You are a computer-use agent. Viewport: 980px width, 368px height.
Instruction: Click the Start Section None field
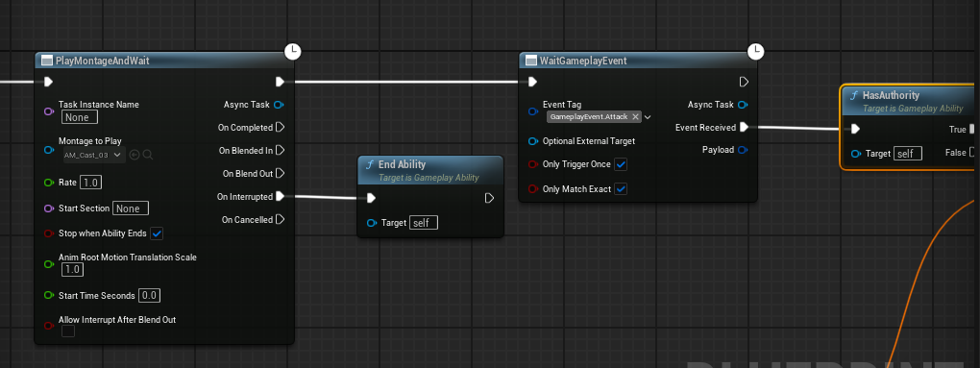pyautogui.click(x=131, y=209)
